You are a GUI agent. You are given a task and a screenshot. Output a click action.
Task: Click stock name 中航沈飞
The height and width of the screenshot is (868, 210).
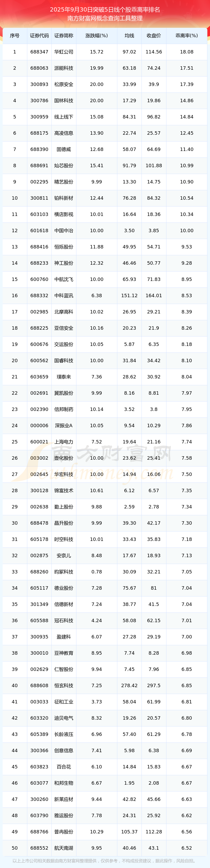[64, 279]
